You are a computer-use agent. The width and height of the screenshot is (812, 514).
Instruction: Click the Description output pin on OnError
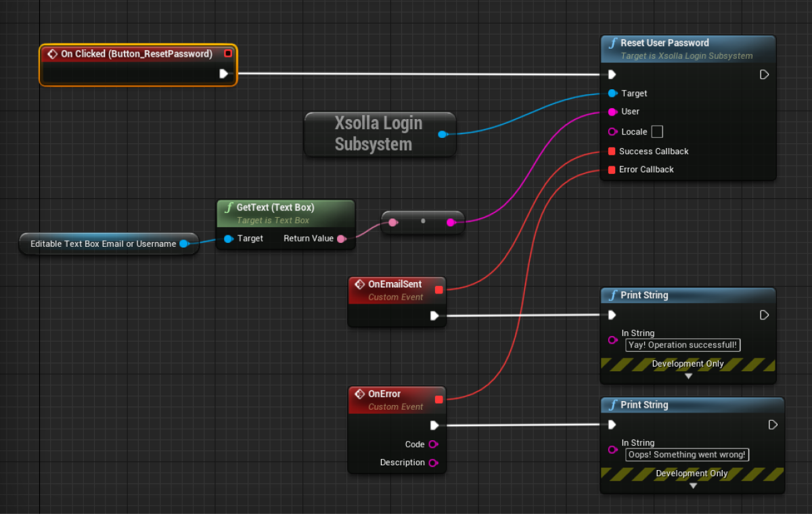(x=433, y=463)
